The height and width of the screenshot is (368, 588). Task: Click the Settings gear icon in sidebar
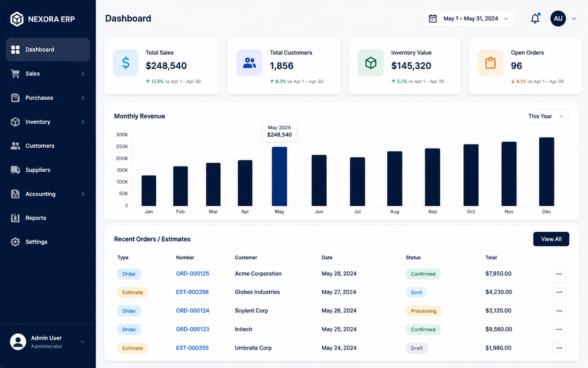(15, 242)
